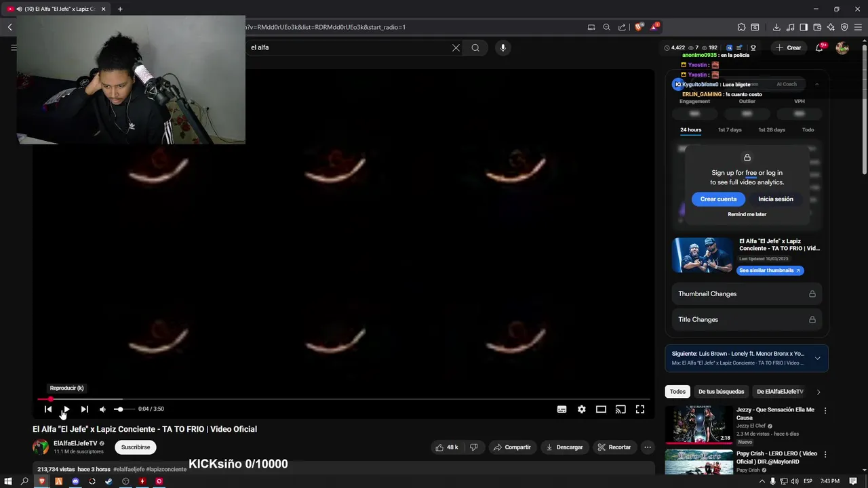Clear the 'el alfa' search text
Viewport: 868px width, 488px height.
[456, 47]
